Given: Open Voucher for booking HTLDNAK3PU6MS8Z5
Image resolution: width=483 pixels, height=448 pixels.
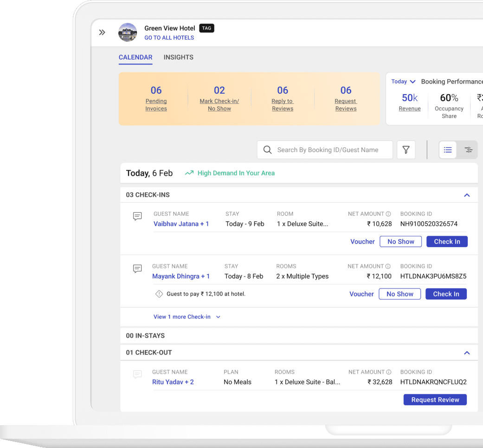Looking at the screenshot, I should point(361,294).
